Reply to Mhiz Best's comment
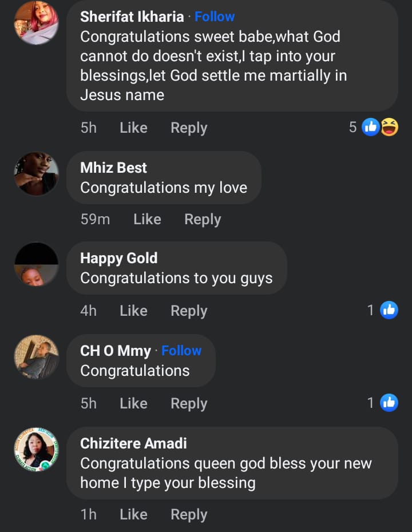 (203, 219)
